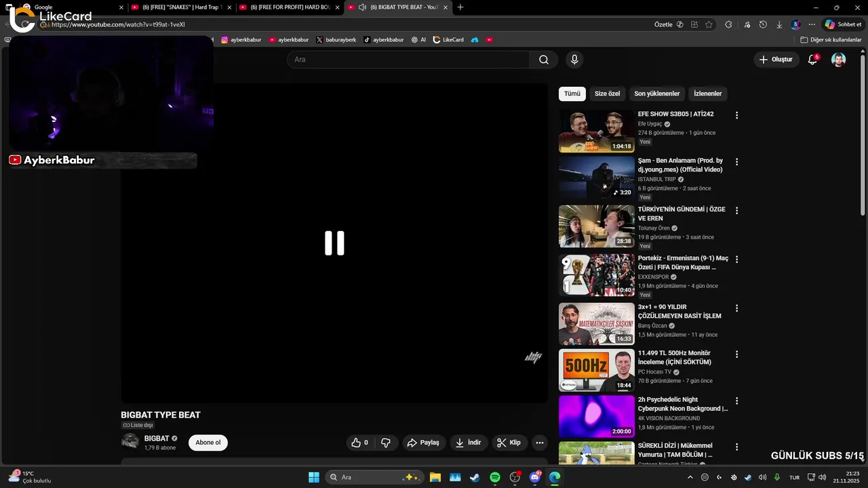
Task: Show hidden system tray icons chevron
Action: click(690, 477)
